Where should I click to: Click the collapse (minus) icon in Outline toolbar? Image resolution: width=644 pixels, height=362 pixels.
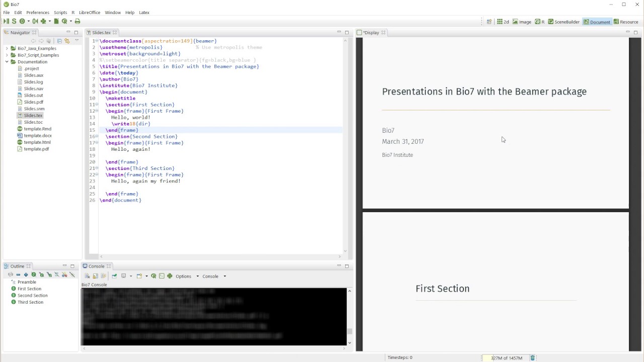(18, 275)
